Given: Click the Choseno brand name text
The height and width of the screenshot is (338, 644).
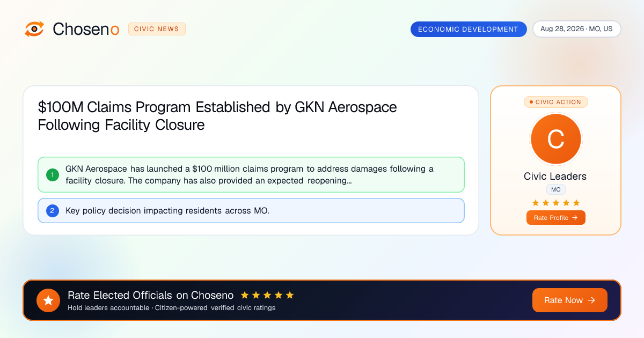Looking at the screenshot, I should 86,29.
